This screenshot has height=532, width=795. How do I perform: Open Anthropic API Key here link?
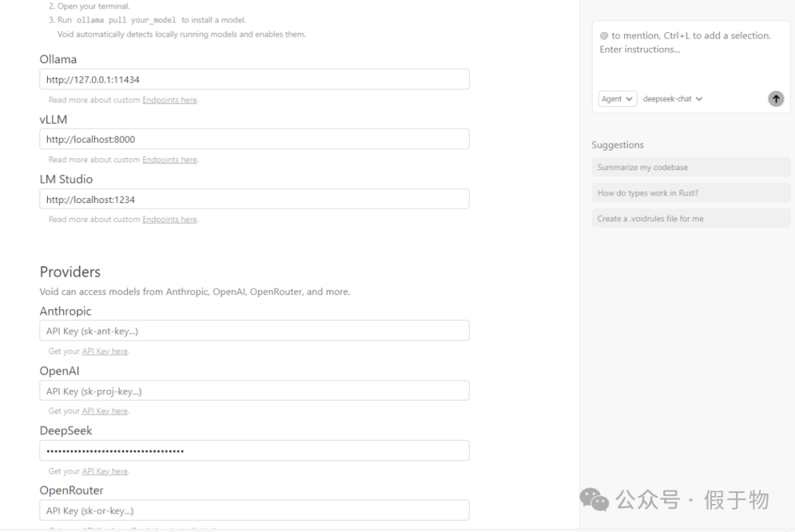point(105,352)
